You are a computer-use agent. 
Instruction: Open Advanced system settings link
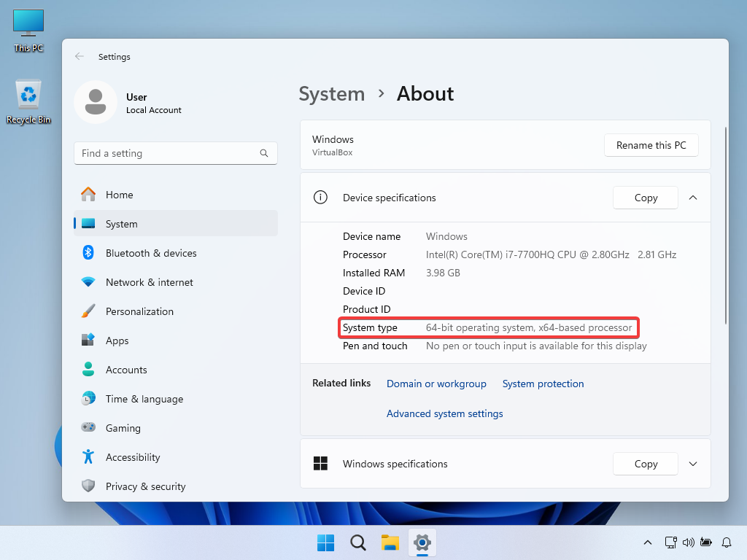tap(444, 413)
